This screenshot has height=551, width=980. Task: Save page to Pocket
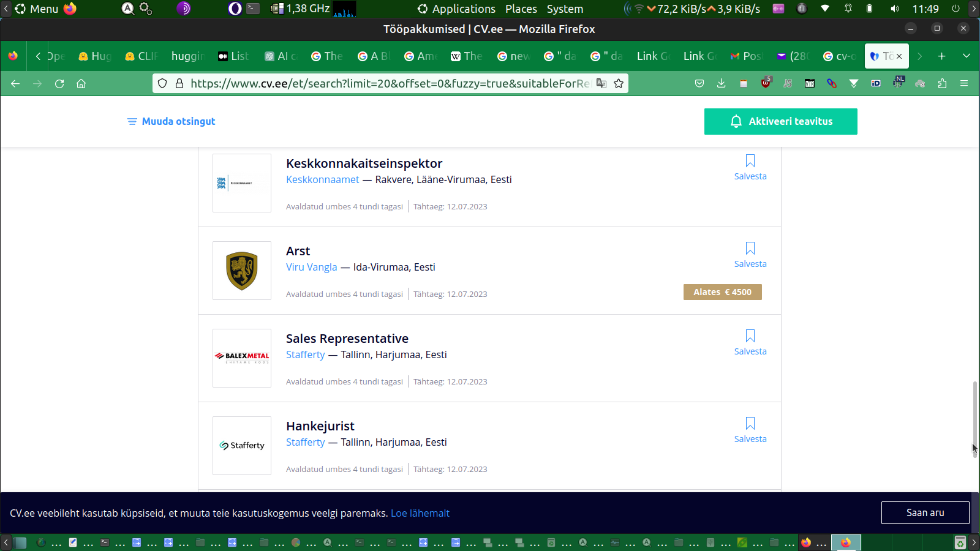tap(699, 83)
